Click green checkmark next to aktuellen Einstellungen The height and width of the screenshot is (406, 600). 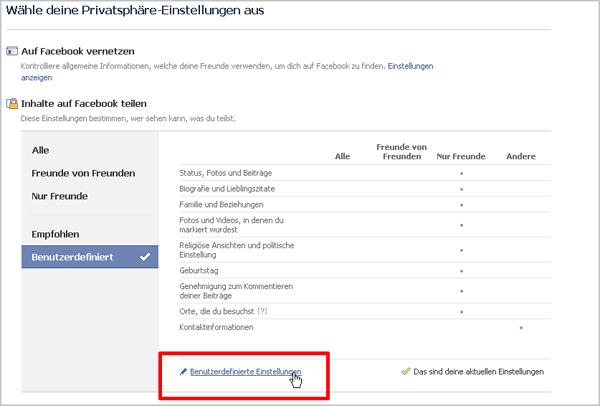[x=406, y=372]
